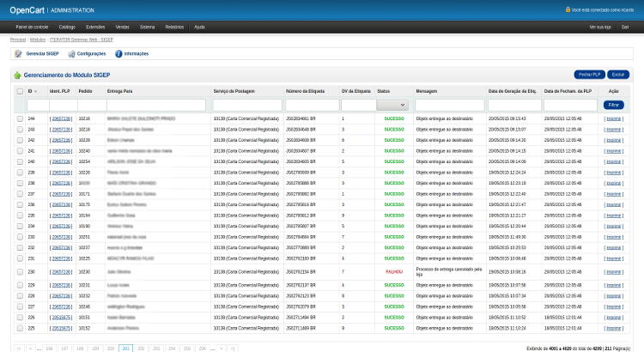Image resolution: width=644 pixels, height=352 pixels.
Task: Click the Fechar PLP button
Action: pyautogui.click(x=589, y=75)
